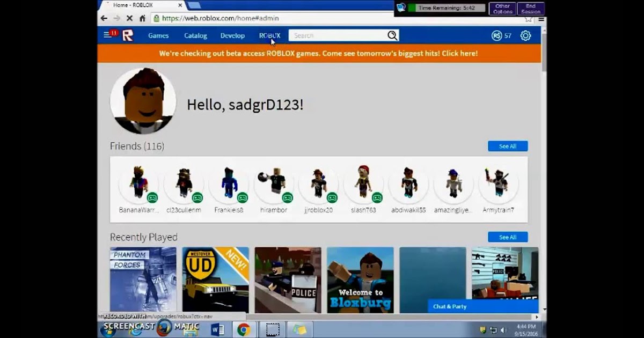Click the browser address bar URL

(x=220, y=18)
